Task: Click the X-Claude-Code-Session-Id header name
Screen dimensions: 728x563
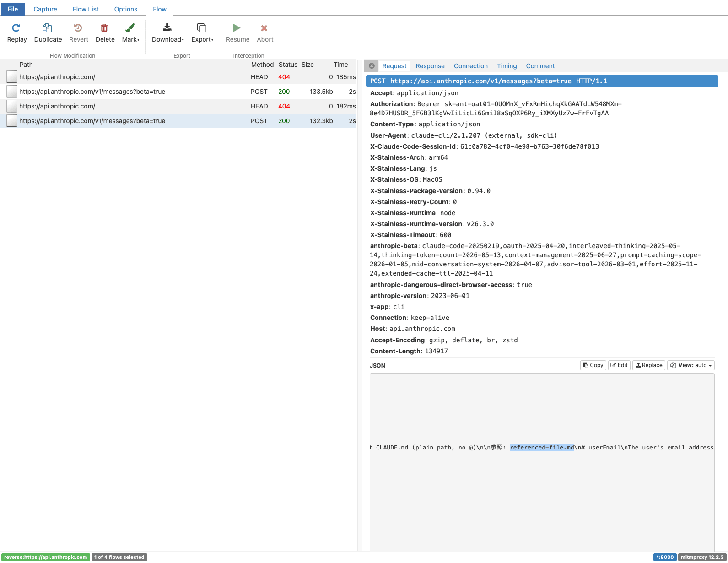Action: coord(413,146)
